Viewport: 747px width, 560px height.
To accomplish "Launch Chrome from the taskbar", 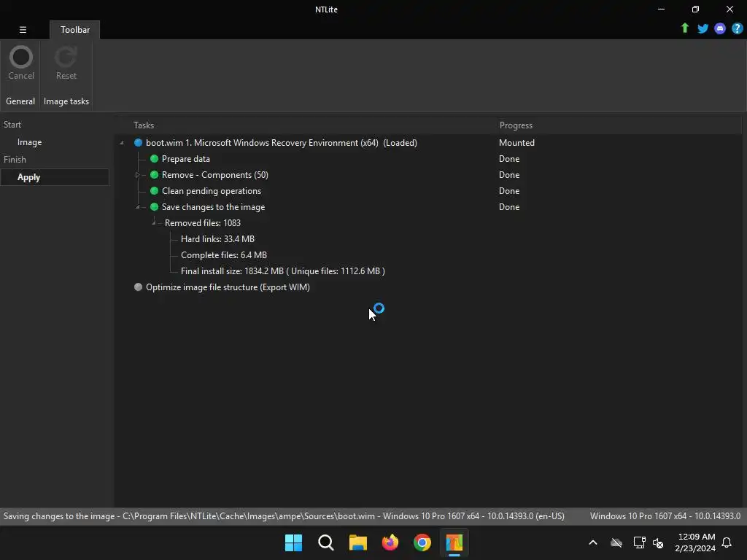I will point(422,542).
